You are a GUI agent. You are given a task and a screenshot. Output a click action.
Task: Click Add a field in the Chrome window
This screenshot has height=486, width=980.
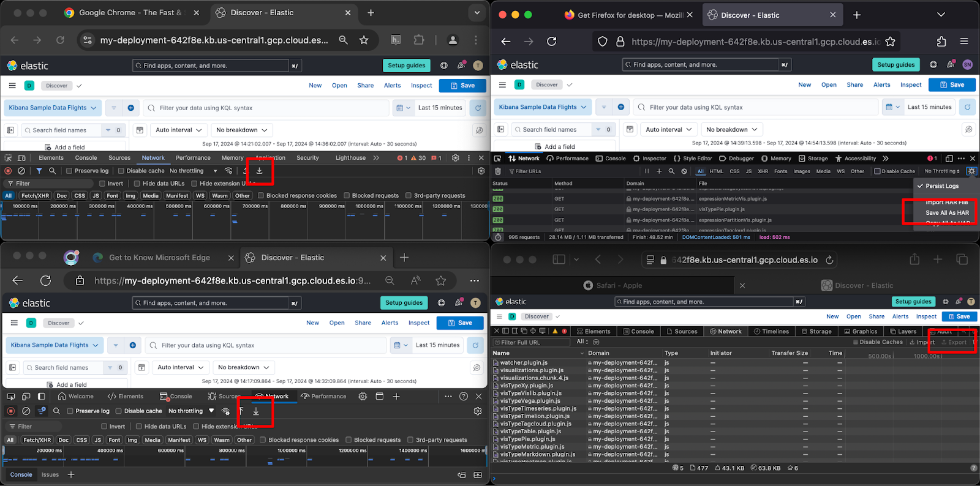[x=65, y=148]
